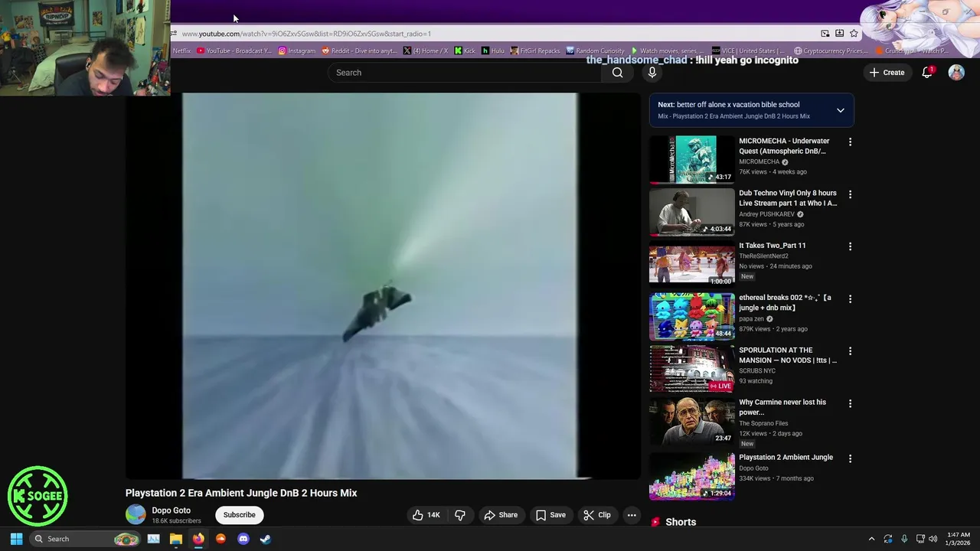Open more actions ellipsis below the video
Image resolution: width=980 pixels, height=551 pixels.
[x=632, y=515]
